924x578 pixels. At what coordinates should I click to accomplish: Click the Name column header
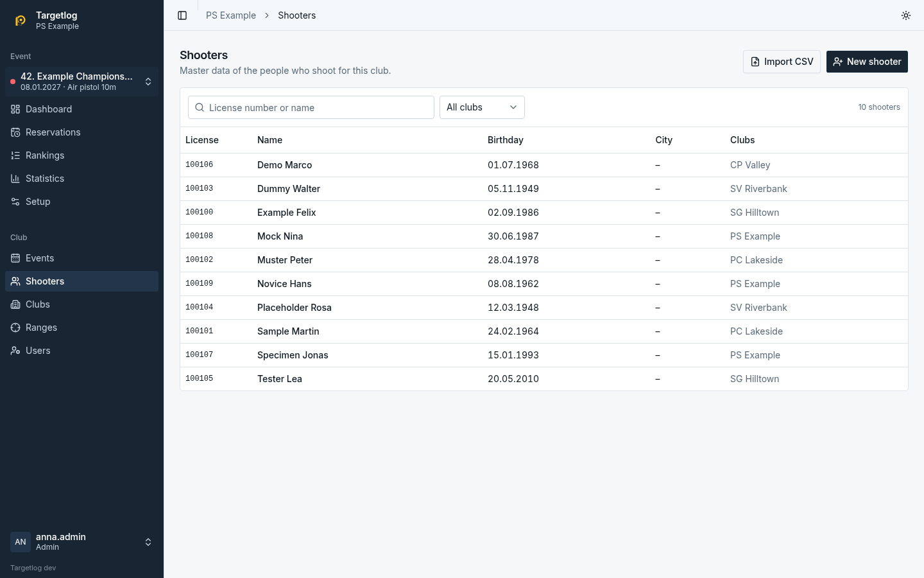(x=269, y=140)
